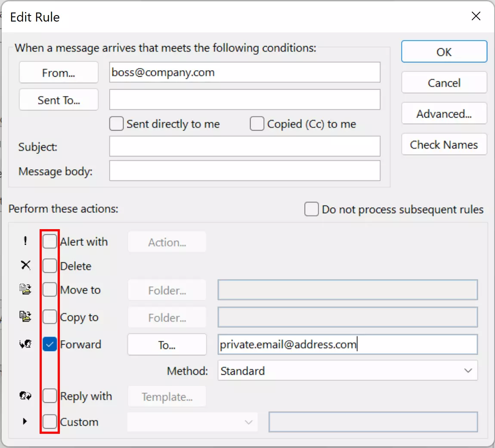
Task: Enable the Move to checkbox
Action: pos(49,289)
